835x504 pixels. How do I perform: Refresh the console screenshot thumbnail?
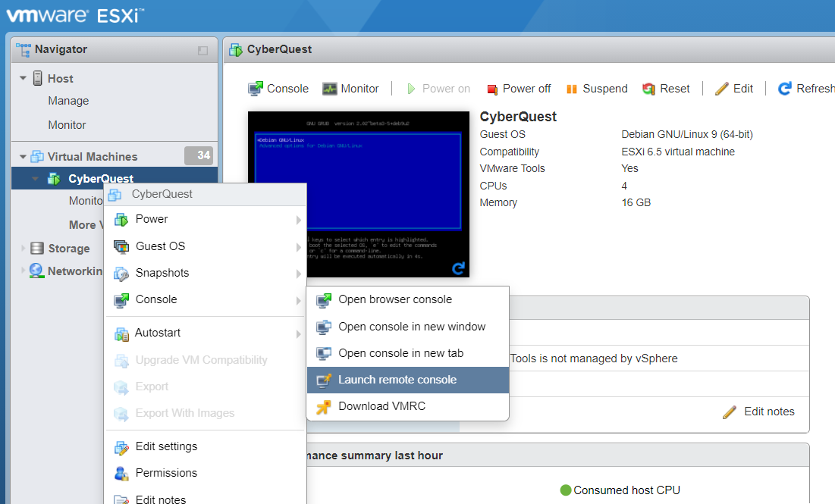tap(458, 268)
